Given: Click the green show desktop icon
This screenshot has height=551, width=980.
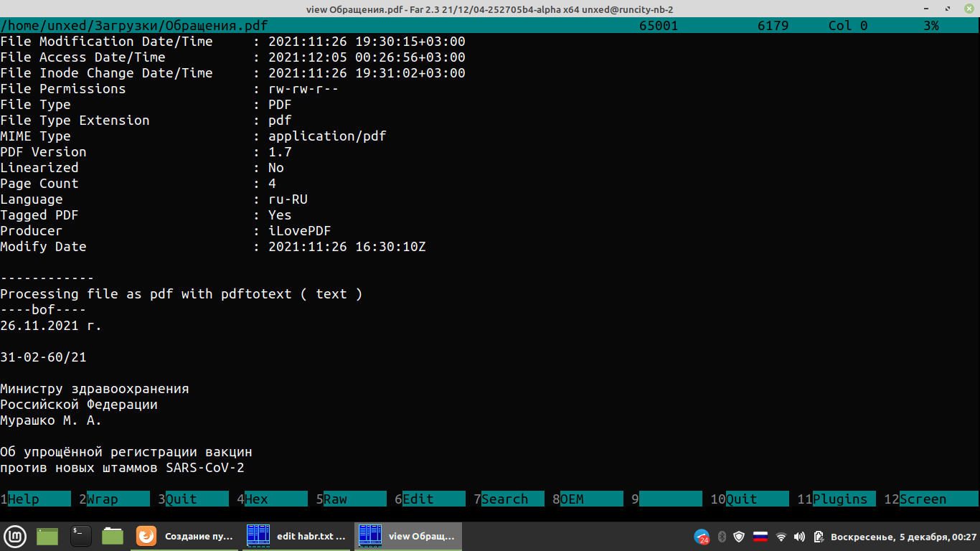Looking at the screenshot, I should click(47, 536).
